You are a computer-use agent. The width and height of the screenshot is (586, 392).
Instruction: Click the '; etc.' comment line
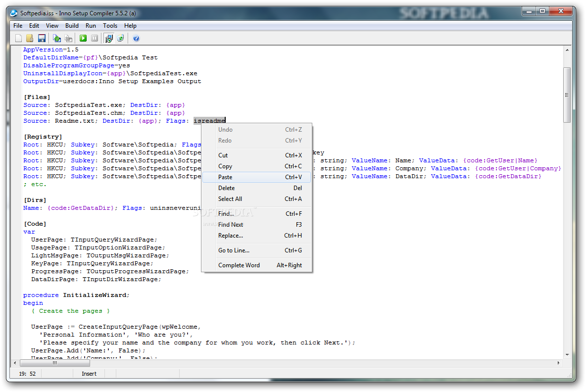coord(35,184)
